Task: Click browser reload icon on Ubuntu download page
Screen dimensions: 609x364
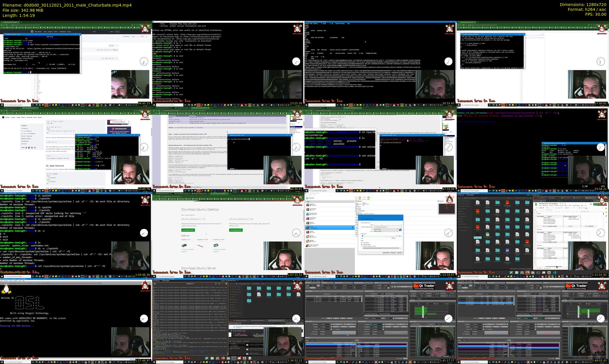Action: (x=159, y=196)
